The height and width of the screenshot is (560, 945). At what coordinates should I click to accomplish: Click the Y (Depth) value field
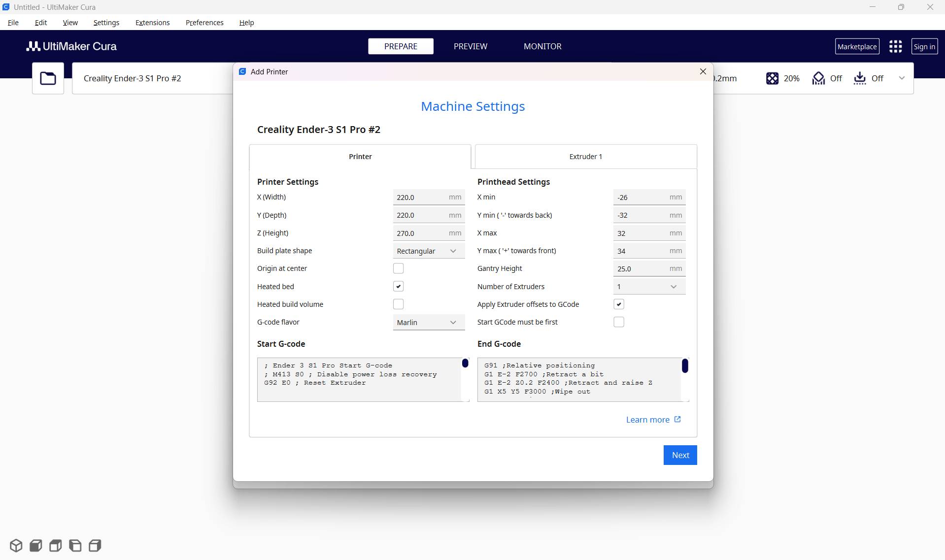click(429, 215)
